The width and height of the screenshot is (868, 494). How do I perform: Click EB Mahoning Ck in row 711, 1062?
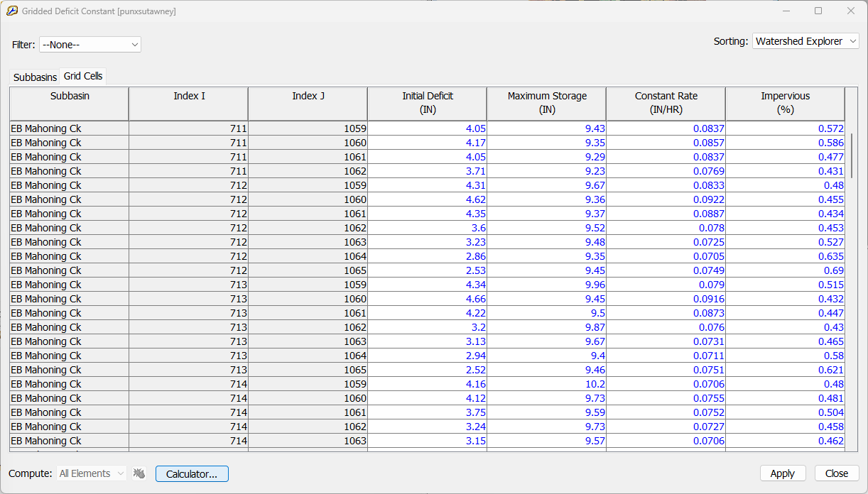70,171
